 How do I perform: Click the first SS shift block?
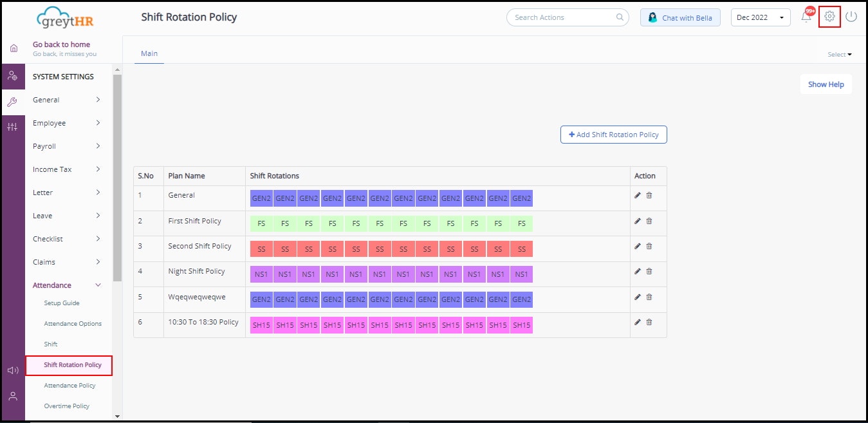261,249
